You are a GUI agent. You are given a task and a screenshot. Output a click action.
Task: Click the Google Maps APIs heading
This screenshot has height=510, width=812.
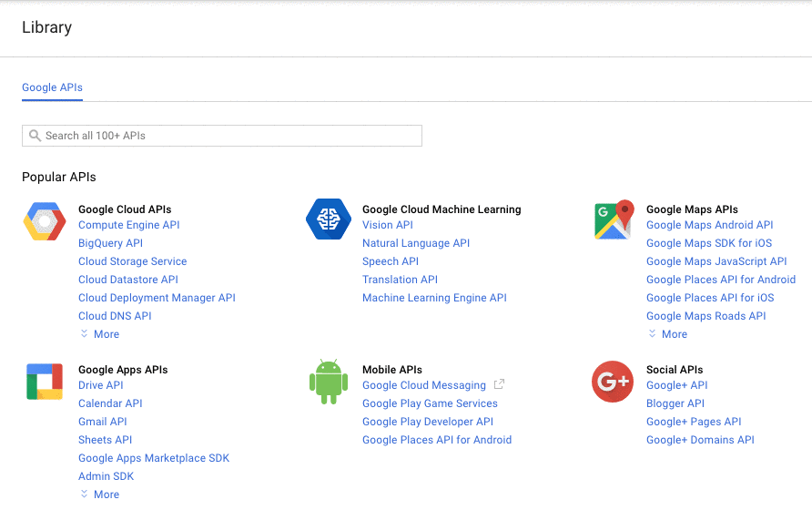pyautogui.click(x=692, y=209)
